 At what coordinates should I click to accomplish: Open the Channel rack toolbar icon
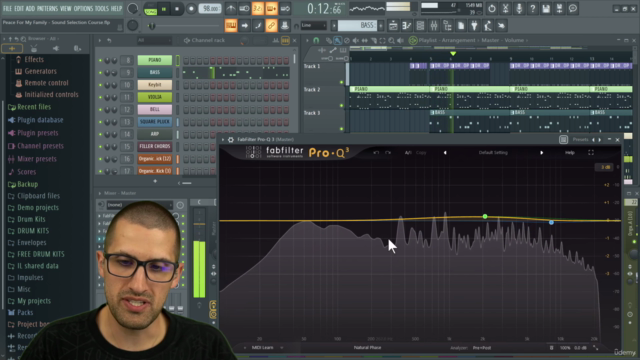click(x=420, y=26)
